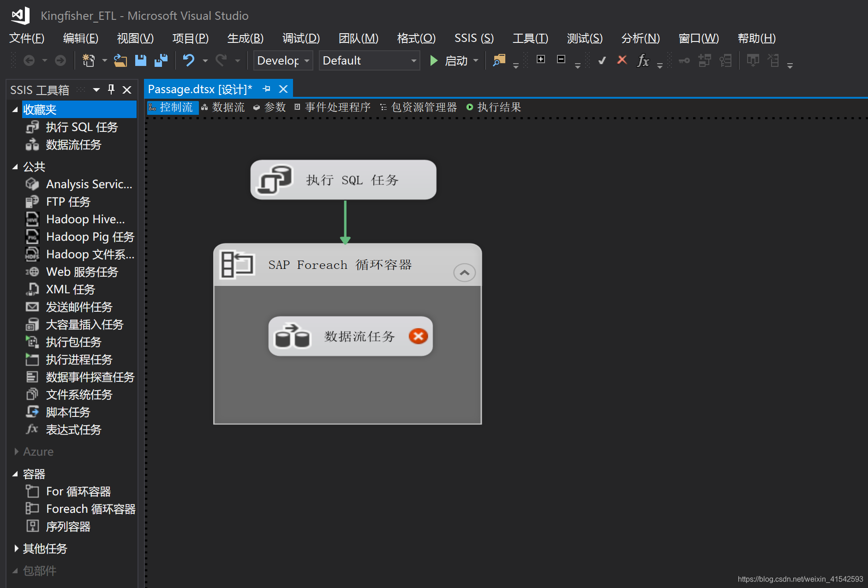The image size is (868, 588).
Task: Click the save disk icon
Action: pos(141,60)
